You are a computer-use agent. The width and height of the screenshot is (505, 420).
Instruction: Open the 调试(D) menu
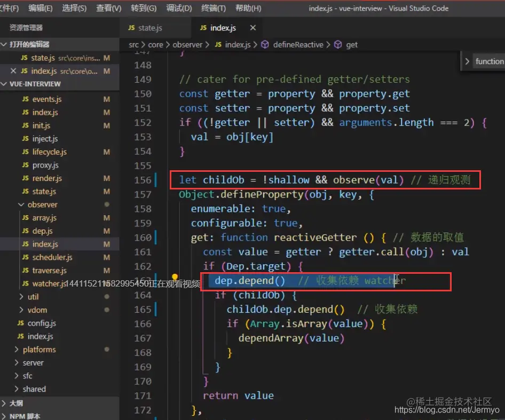pos(179,8)
